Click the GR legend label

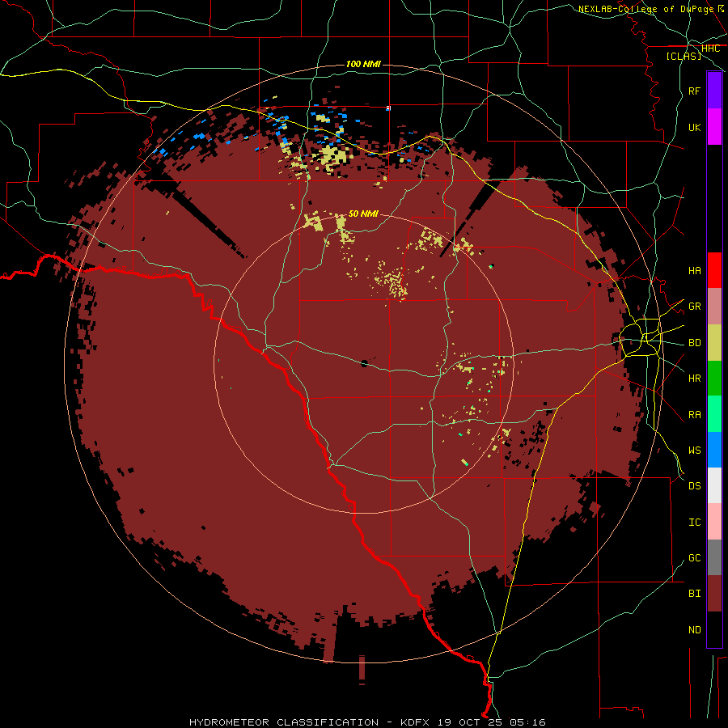click(694, 307)
